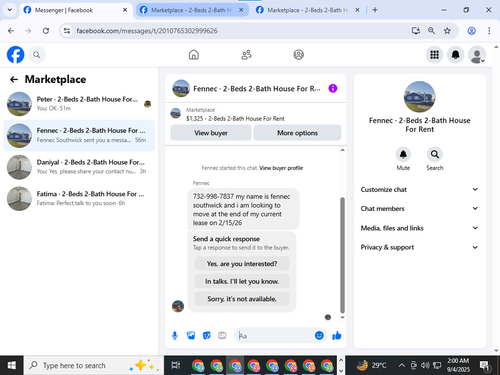Open the tab search dropdown arrow
The image size is (500, 375).
10,10
